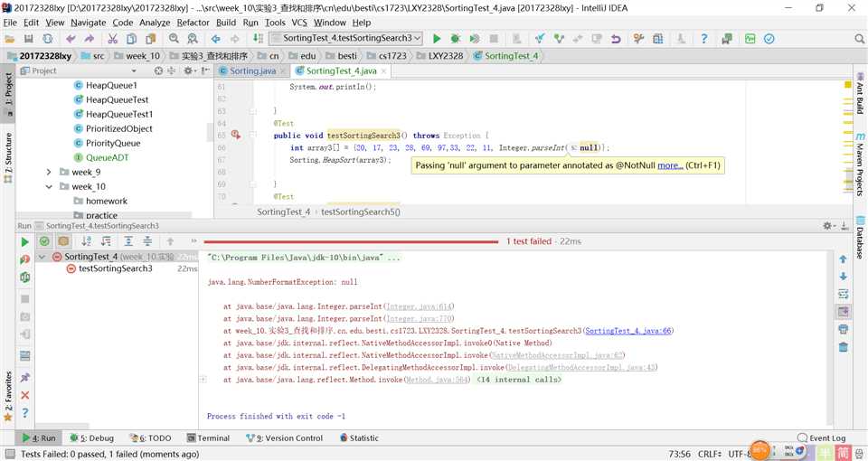
Task: Toggle Scroll to End in the console
Action: (x=843, y=312)
